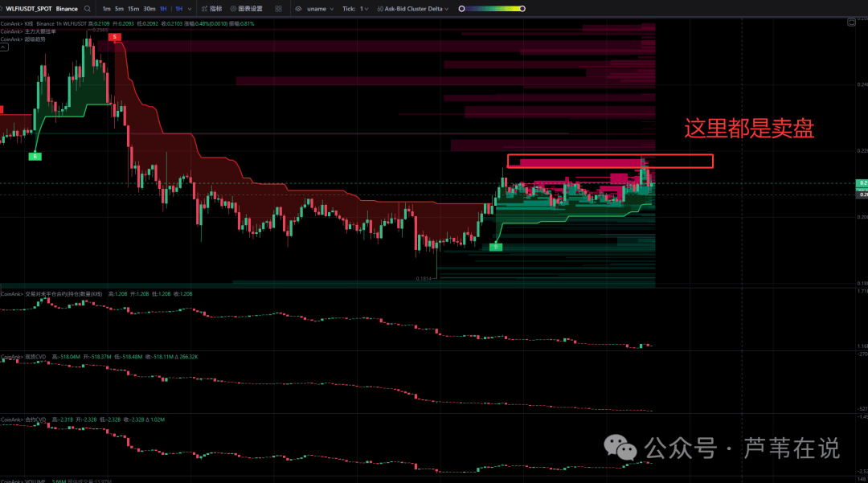Click the right handle of color gradient slider
Viewport: 868px width, 483px height.
pos(522,9)
